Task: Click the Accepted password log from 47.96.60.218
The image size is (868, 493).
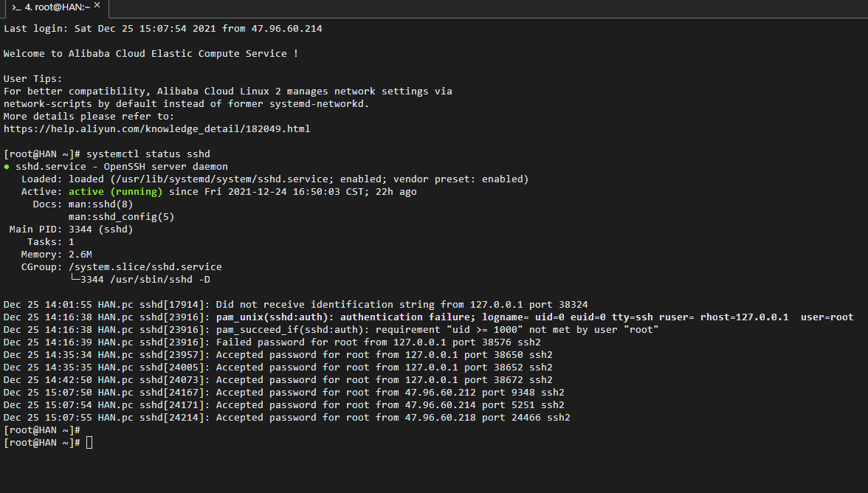Action: [x=286, y=417]
